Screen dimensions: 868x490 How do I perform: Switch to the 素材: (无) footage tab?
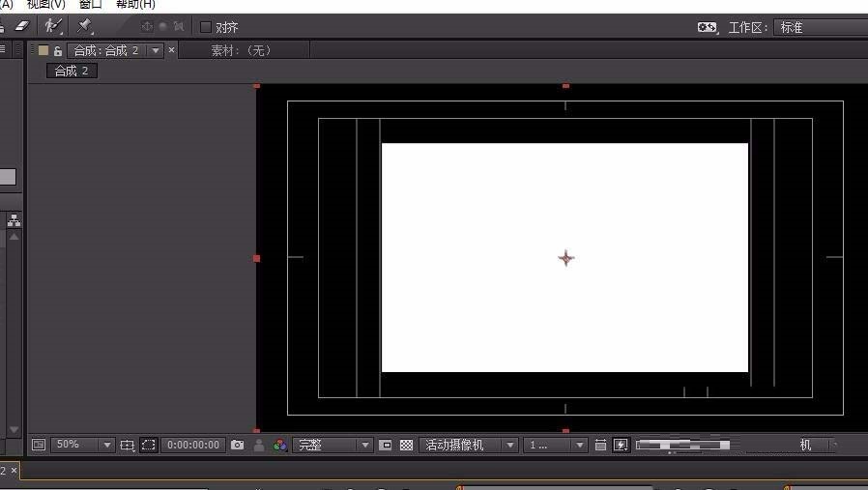point(242,51)
